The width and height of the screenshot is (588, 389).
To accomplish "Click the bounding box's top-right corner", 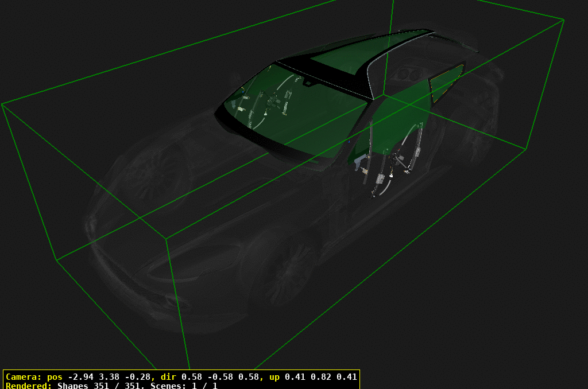I will 564,20.
